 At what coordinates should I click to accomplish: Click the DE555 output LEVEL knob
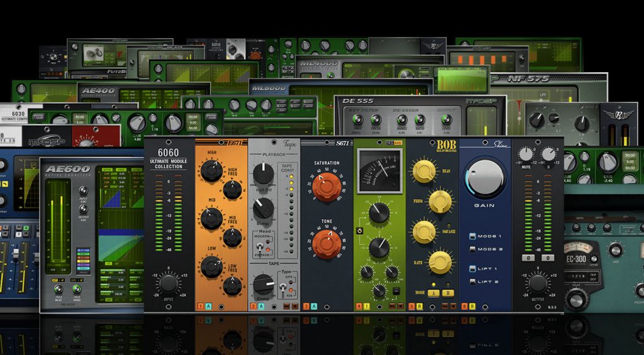[447, 119]
